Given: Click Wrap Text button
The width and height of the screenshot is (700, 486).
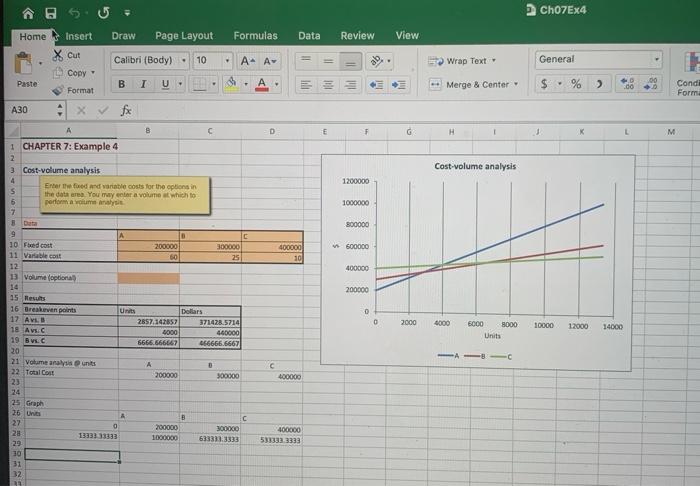Looking at the screenshot, I should (x=462, y=61).
